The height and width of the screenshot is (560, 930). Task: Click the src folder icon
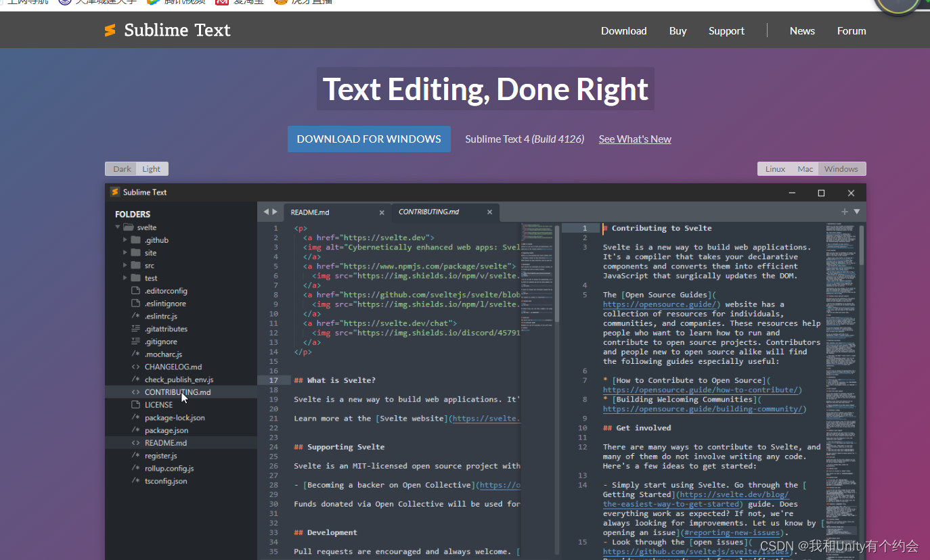point(135,265)
